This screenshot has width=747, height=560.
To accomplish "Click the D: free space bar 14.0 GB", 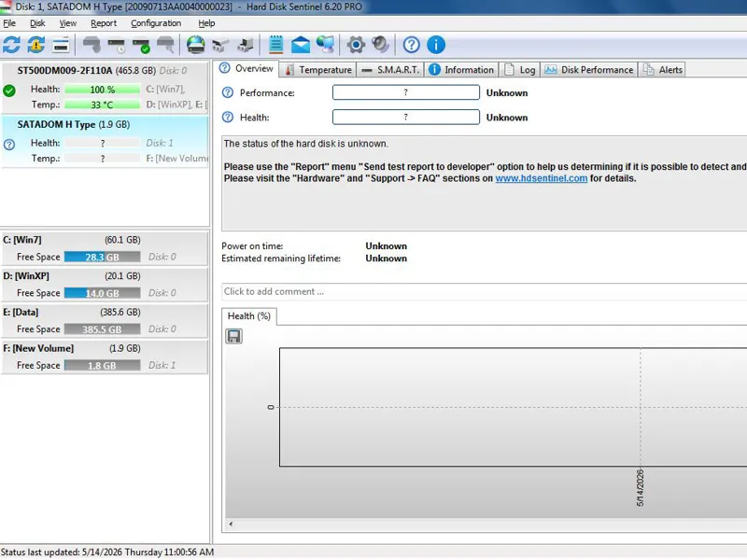I will point(103,293).
